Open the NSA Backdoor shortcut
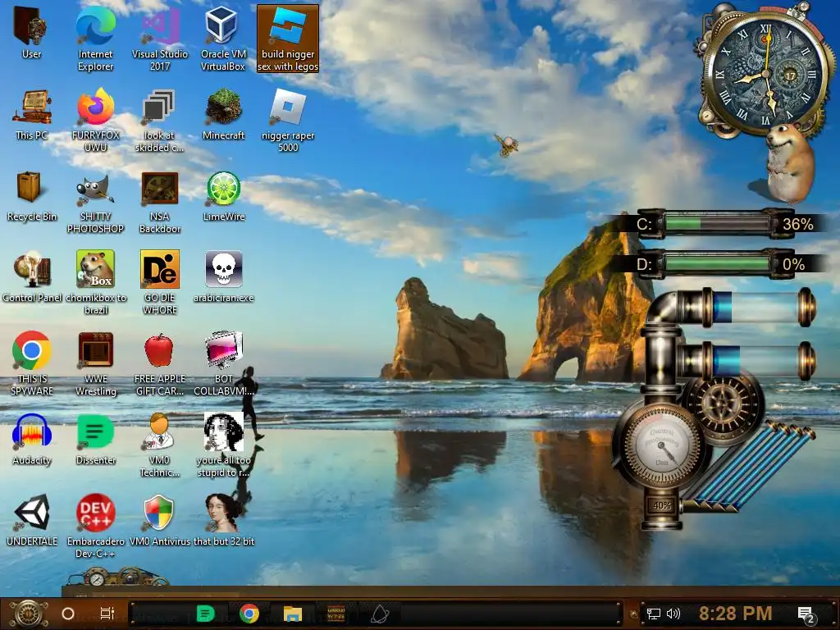Screen dimensions: 840x630 pyautogui.click(x=160, y=202)
